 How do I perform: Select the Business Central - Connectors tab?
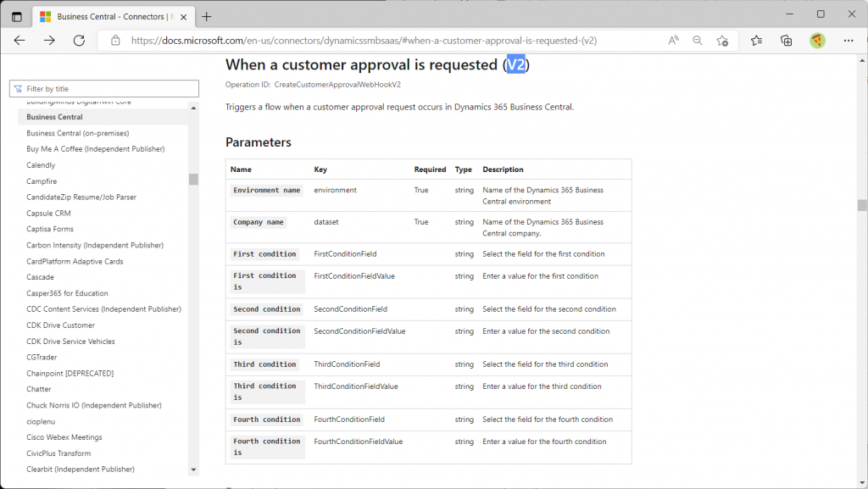click(x=114, y=17)
